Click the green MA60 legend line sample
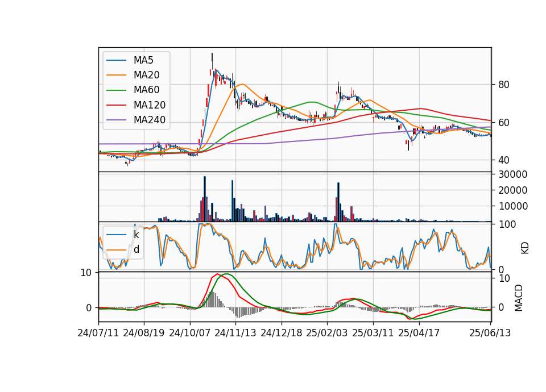 tap(116, 90)
